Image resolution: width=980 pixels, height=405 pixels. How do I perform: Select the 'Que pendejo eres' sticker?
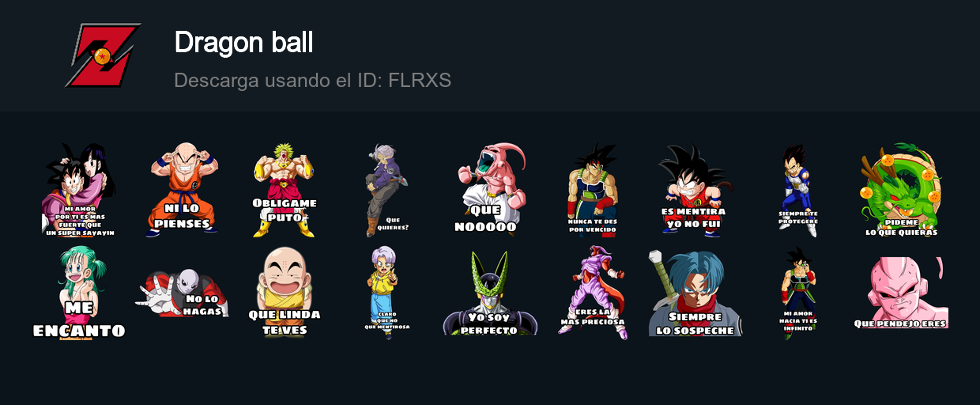[901, 293]
